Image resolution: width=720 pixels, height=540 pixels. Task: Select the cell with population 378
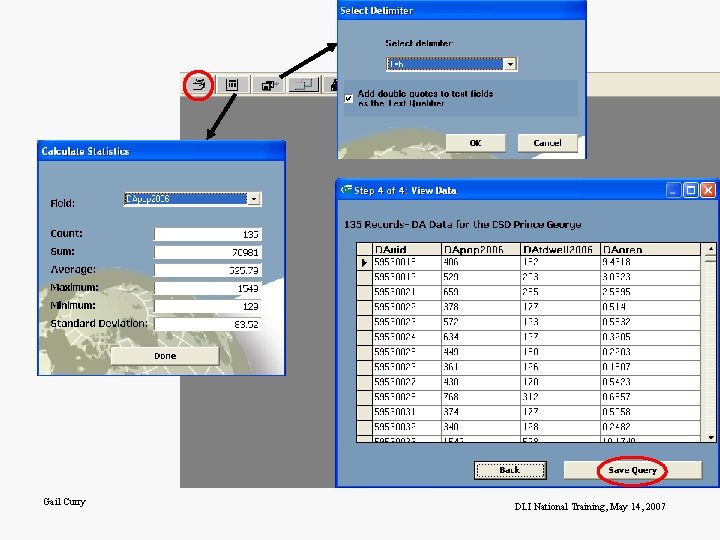481,307
